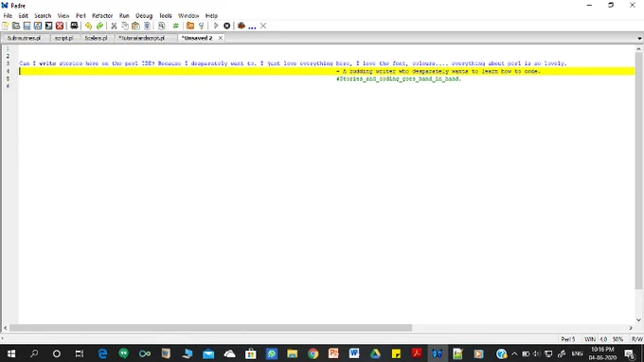Switch to the Subroutines.pl tab
Image resolution: width=644 pixels, height=362 pixels.
[24, 38]
